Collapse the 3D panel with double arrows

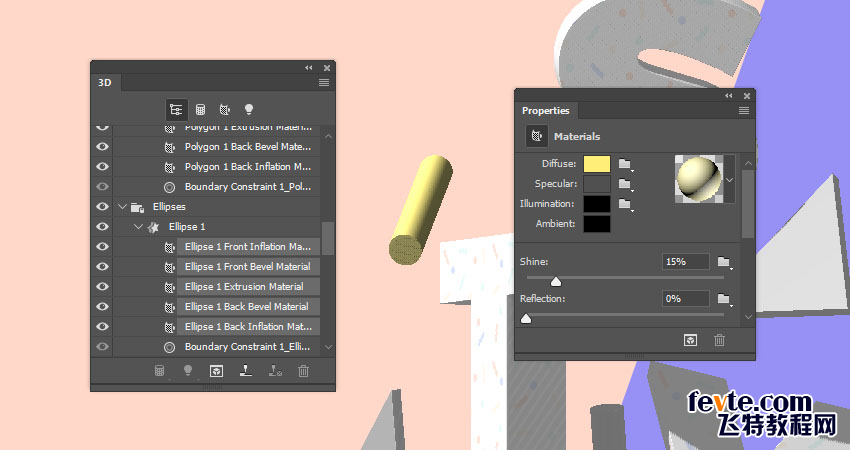pyautogui.click(x=309, y=68)
